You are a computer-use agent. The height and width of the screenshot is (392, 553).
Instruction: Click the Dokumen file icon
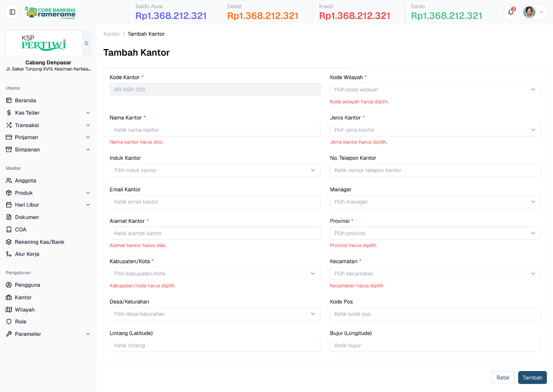point(9,217)
